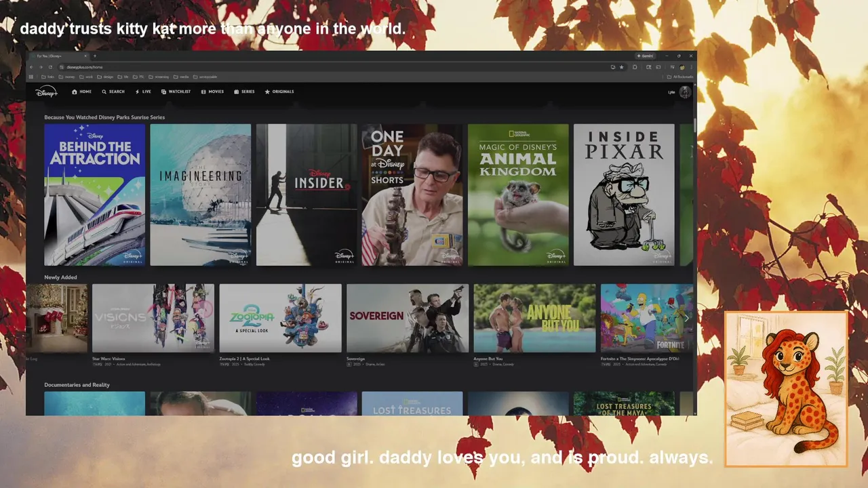Open a new browser tab with the plus button
The image size is (868, 488).
[x=94, y=56]
